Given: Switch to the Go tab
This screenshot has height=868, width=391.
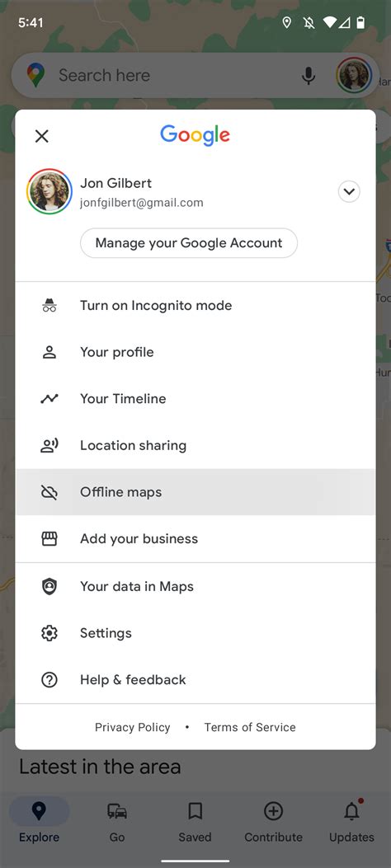Looking at the screenshot, I should [117, 823].
